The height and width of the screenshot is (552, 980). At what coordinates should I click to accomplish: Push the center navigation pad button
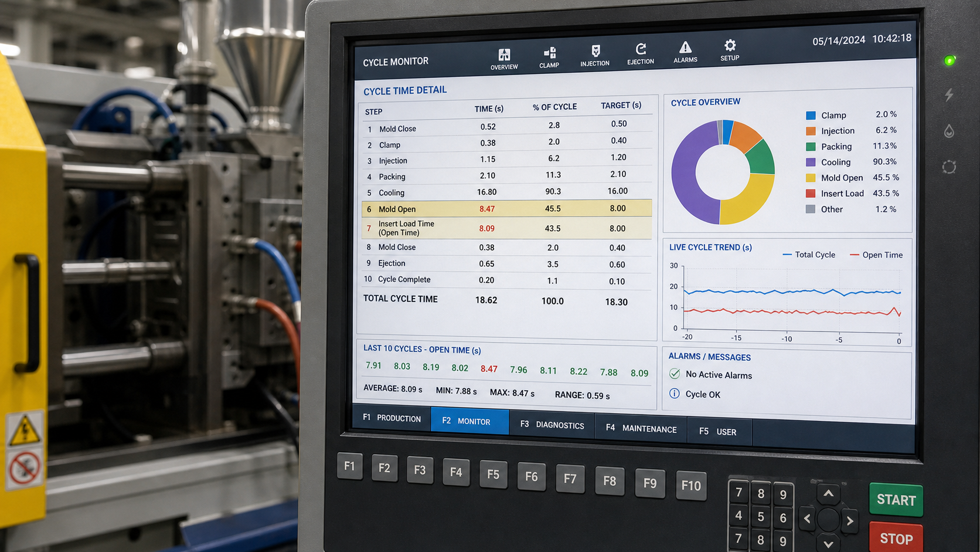tap(828, 519)
